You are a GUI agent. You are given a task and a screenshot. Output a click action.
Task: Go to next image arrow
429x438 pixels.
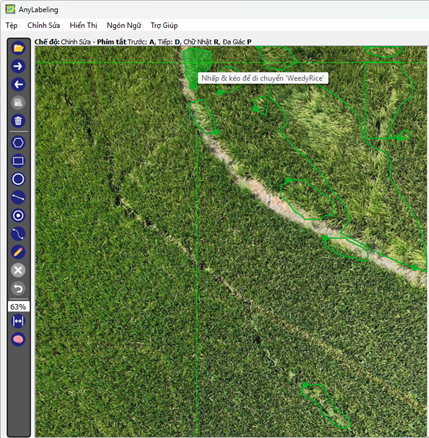click(18, 66)
